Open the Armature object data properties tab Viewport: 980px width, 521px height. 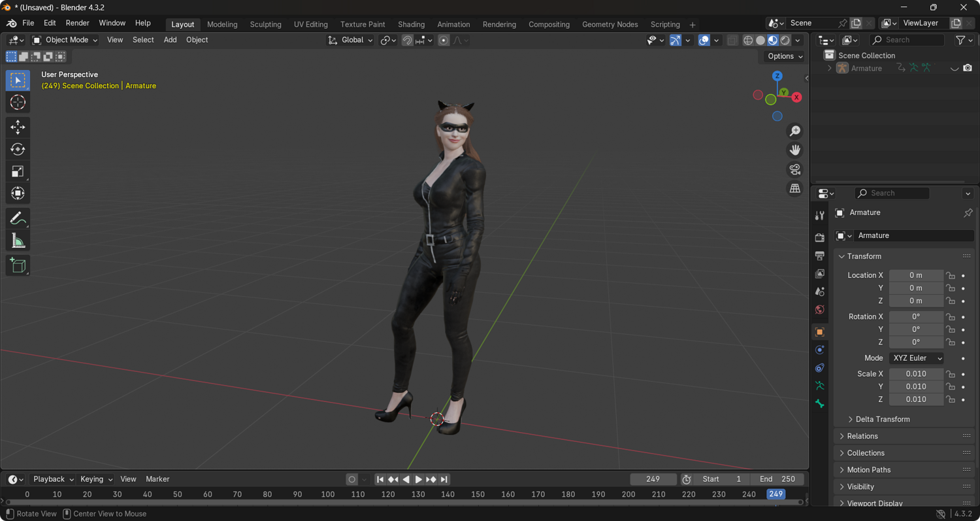coord(820,386)
